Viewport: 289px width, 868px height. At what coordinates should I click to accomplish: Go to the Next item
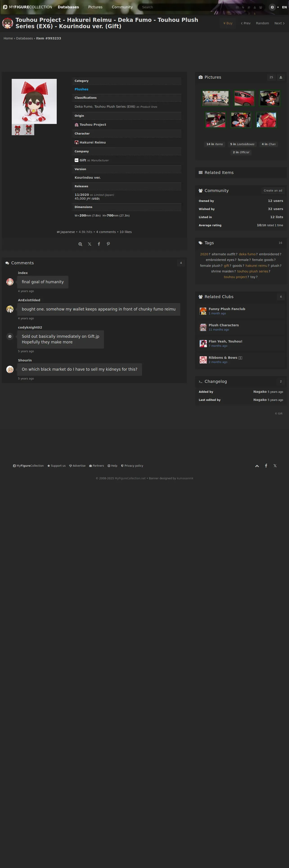(x=279, y=23)
